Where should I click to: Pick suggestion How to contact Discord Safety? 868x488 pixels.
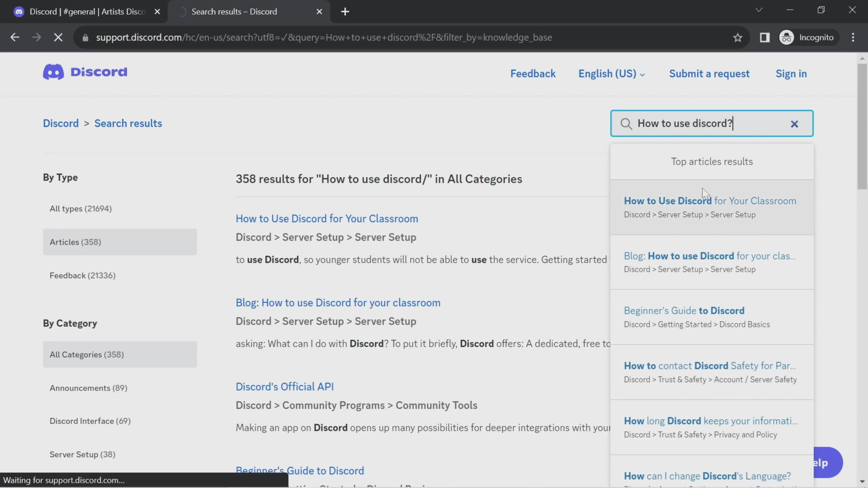[712, 372]
